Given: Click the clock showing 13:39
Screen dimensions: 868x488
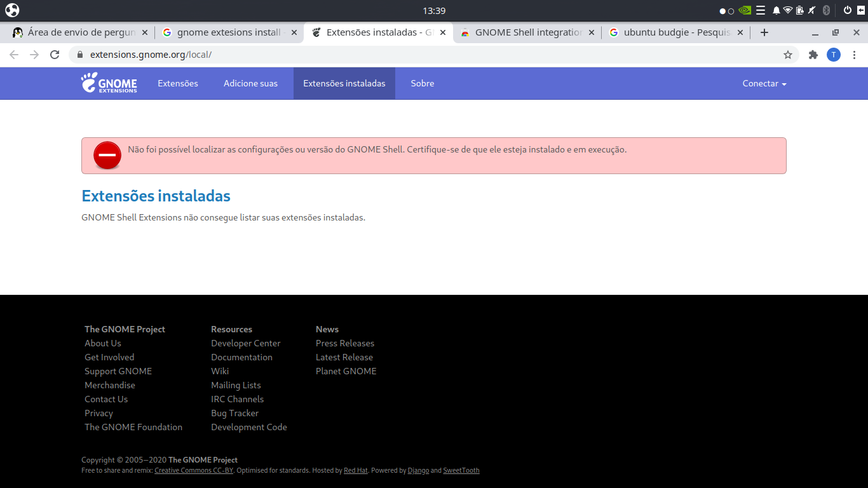Looking at the screenshot, I should (434, 11).
